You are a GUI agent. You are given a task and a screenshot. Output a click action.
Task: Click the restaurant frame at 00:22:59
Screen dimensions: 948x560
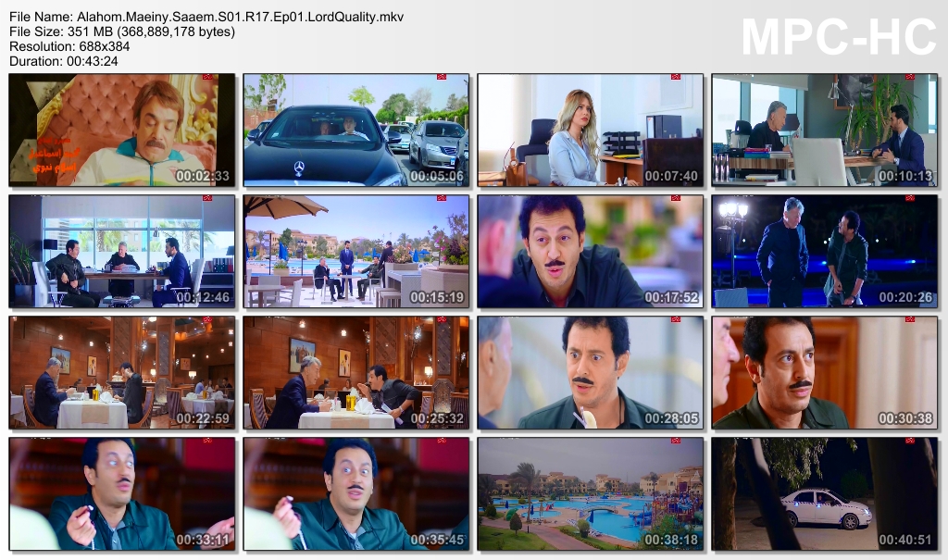click(x=122, y=372)
